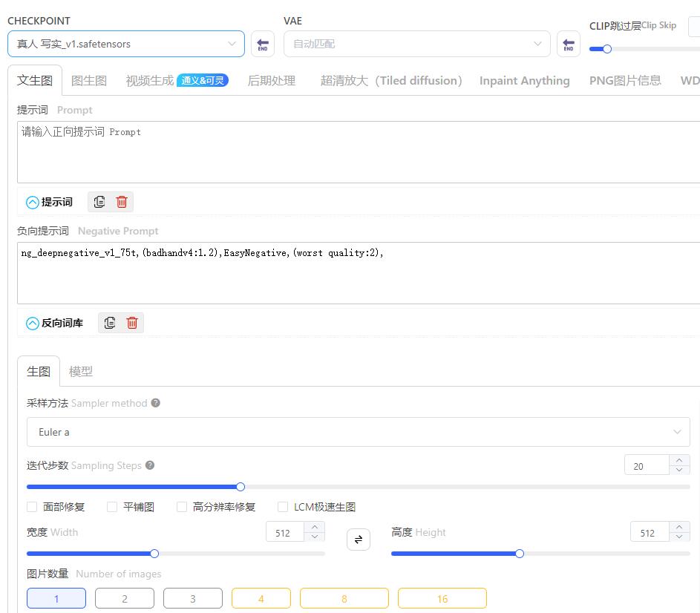Select the 生图 sub-tab
The height and width of the screenshot is (613, 700).
39,371
